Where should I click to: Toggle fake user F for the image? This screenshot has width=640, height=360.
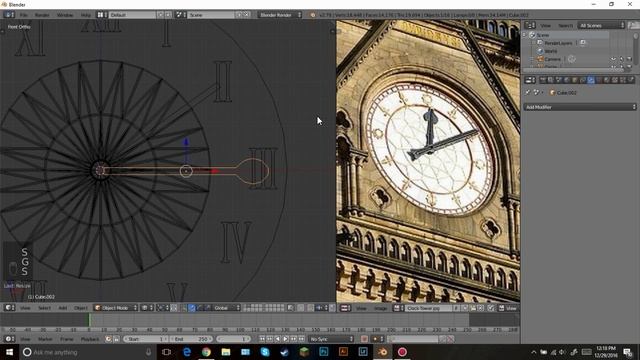(456, 308)
